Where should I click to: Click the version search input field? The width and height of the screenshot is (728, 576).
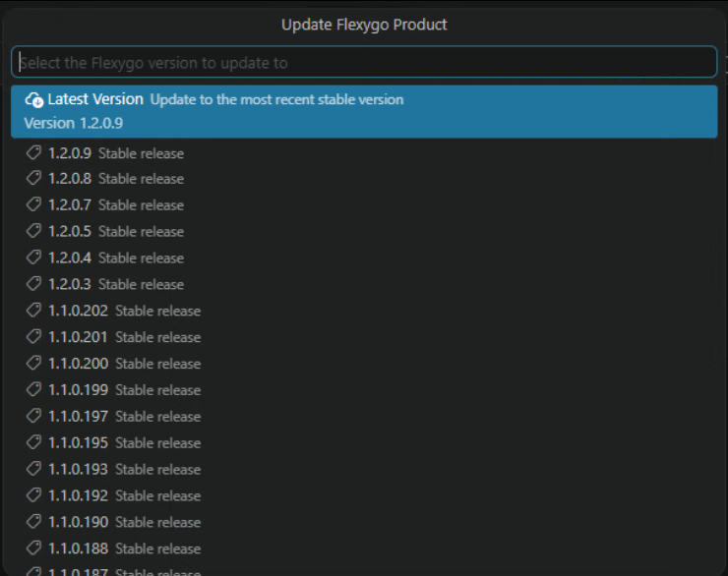[364, 62]
